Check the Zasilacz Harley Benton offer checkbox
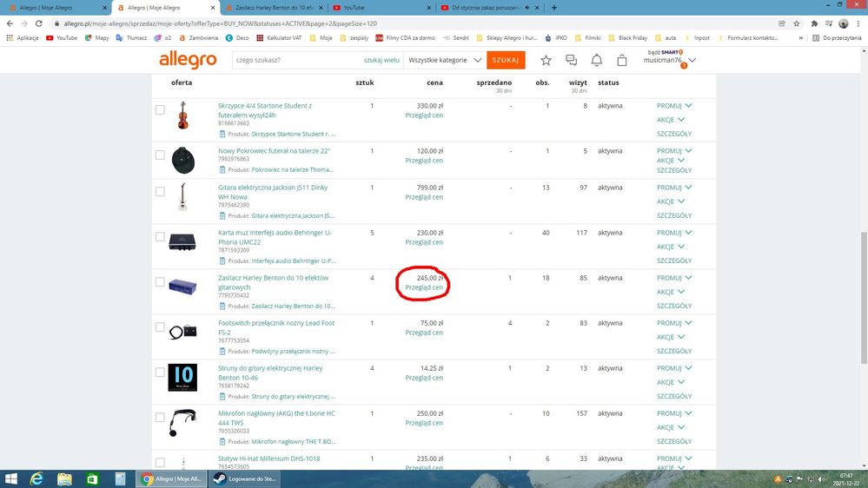Screen dimensions: 868x488 (160, 282)
